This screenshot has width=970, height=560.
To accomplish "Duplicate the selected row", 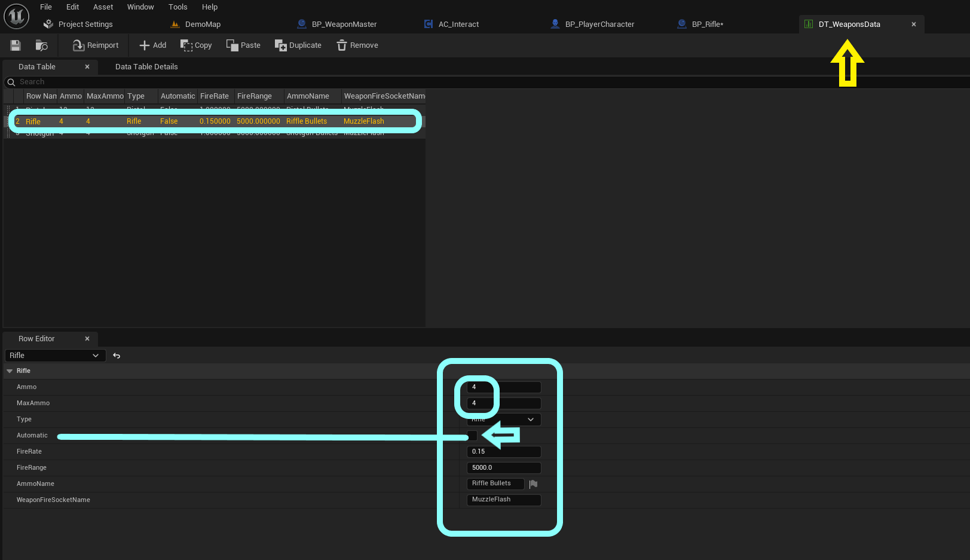I will point(298,45).
